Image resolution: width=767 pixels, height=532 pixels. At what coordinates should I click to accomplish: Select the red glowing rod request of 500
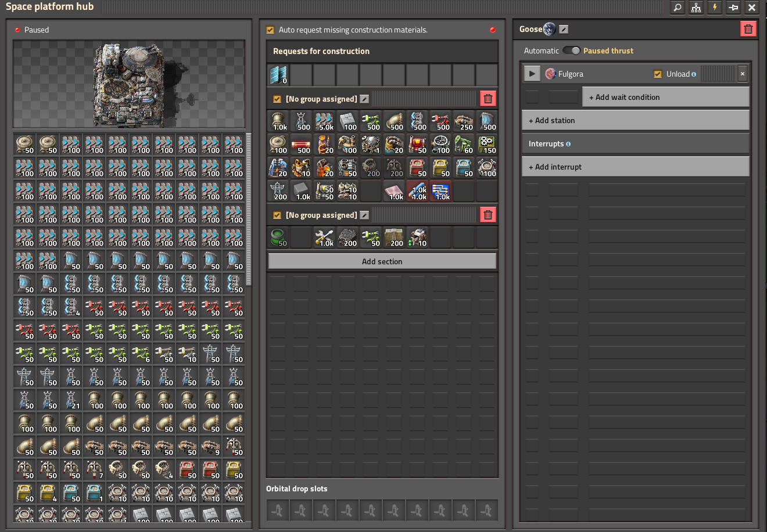click(301, 145)
